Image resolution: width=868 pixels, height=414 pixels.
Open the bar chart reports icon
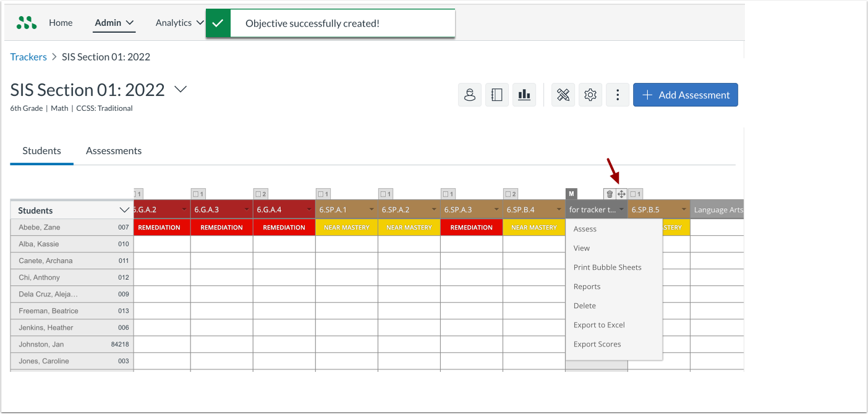coord(524,95)
